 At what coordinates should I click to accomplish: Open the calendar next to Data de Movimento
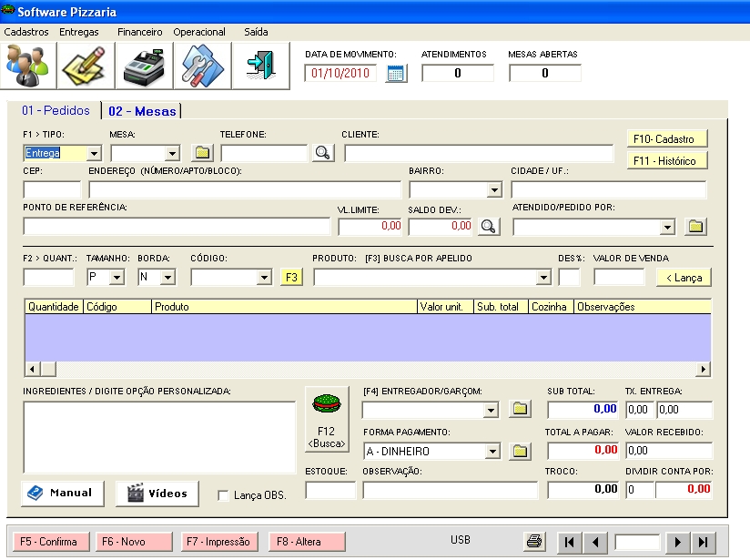[x=395, y=74]
